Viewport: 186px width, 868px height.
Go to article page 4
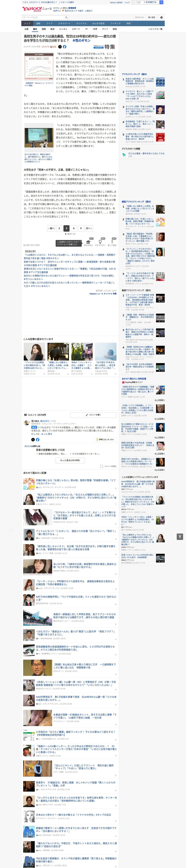coord(74,228)
